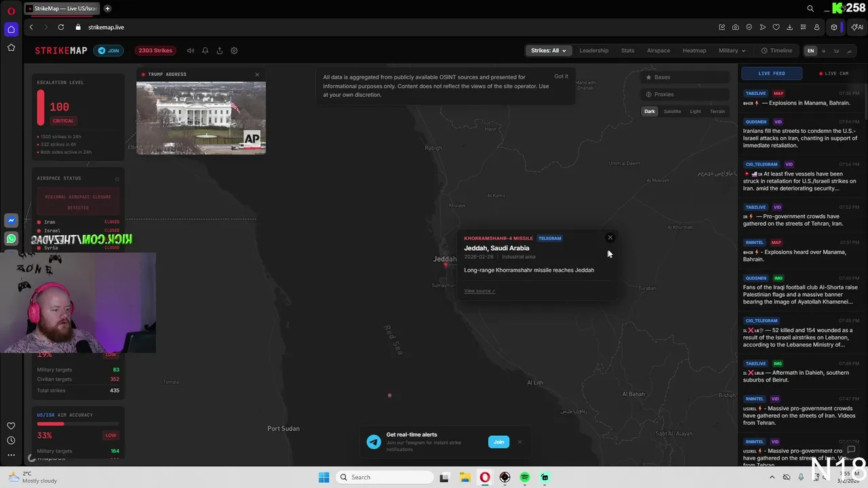This screenshot has width=868, height=488.
Task: Open Opera profile account icon
Action: pos(816,27)
